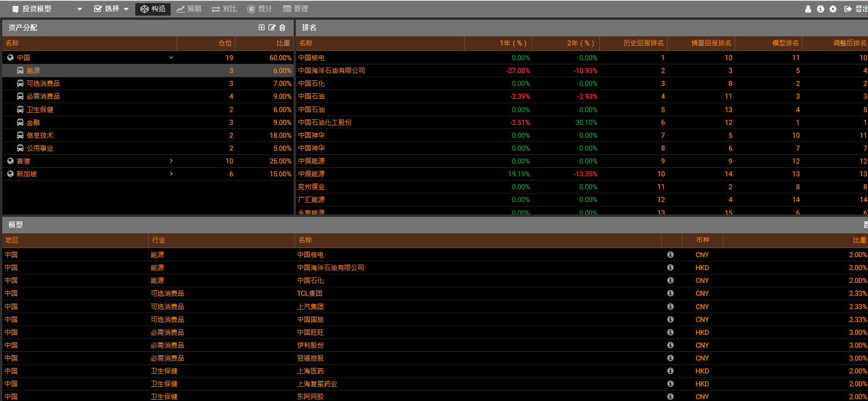Screen dimensions: 868x401
Task: Collapse the 中国 region tree row
Action: pos(171,57)
